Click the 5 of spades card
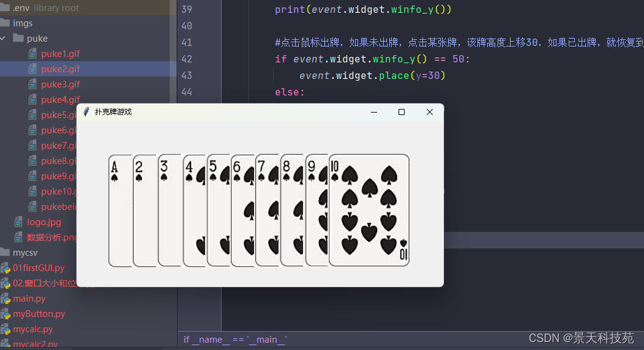Viewport: 644px width, 350px height. tap(219, 210)
